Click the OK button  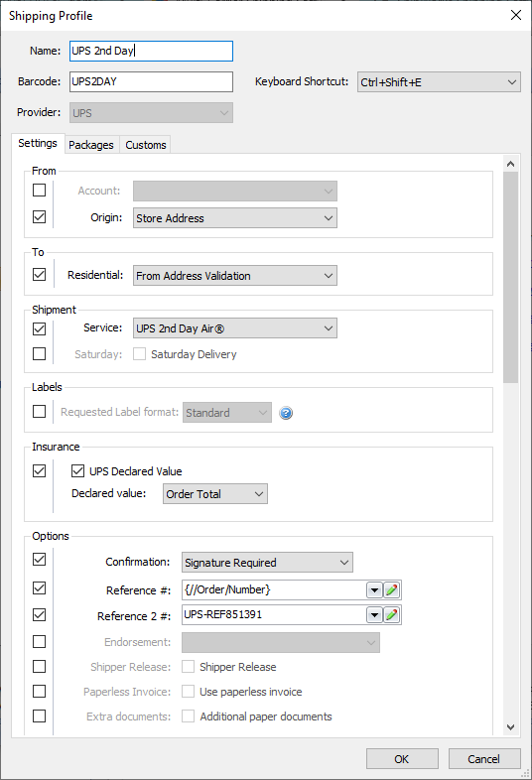tap(402, 759)
